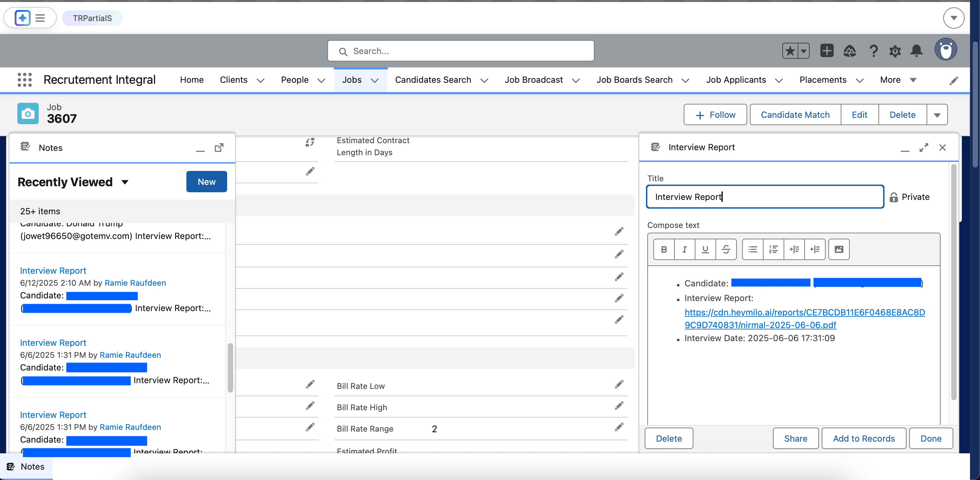This screenshot has height=480, width=980.
Task: Open the App Launcher grid icon
Action: coord(25,80)
